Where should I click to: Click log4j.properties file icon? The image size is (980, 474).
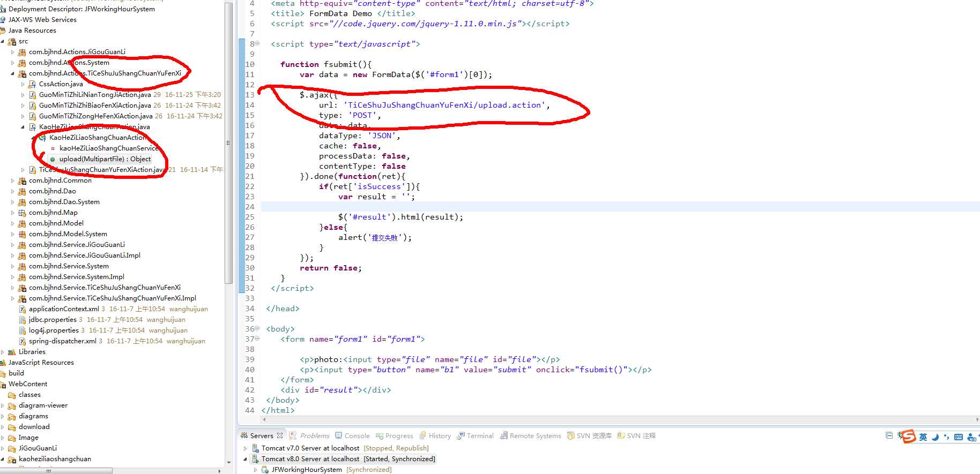(22, 330)
